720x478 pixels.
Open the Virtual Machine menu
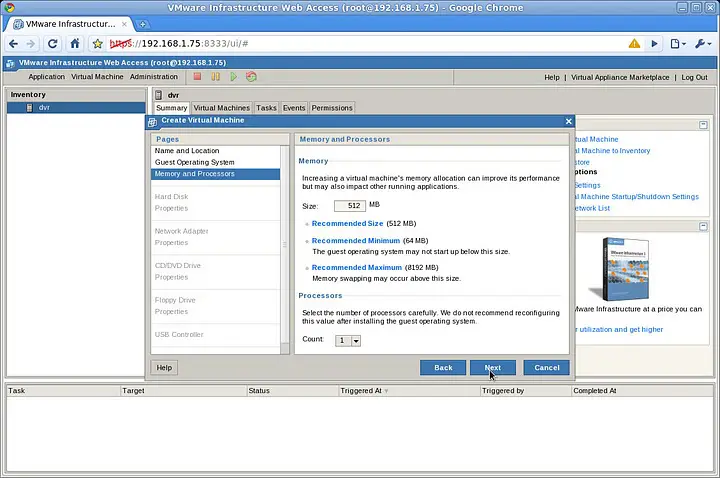pyautogui.click(x=97, y=77)
